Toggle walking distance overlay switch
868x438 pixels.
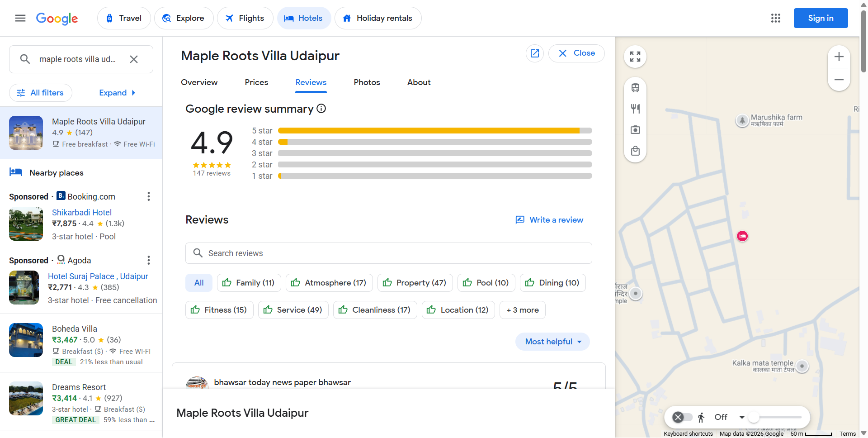(682, 417)
